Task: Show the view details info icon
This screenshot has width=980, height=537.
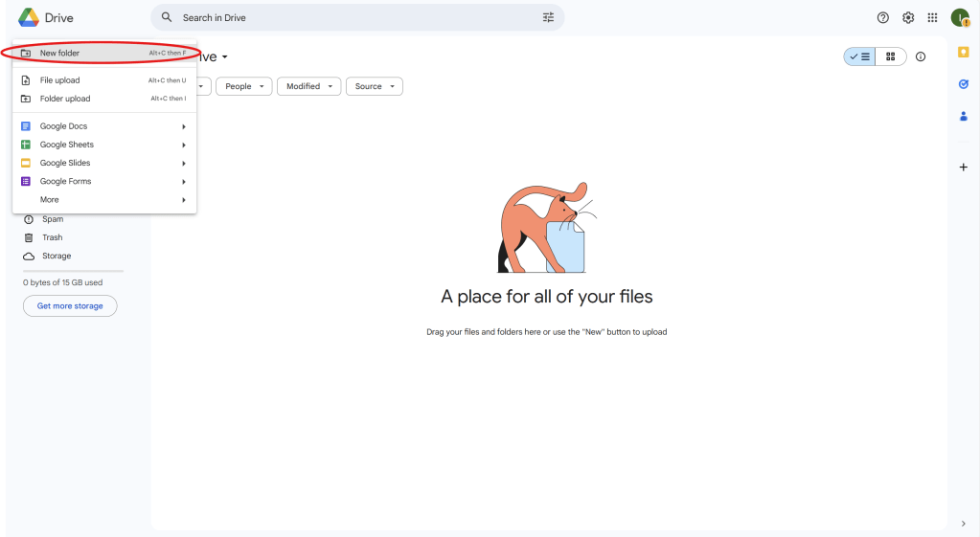Action: (921, 56)
